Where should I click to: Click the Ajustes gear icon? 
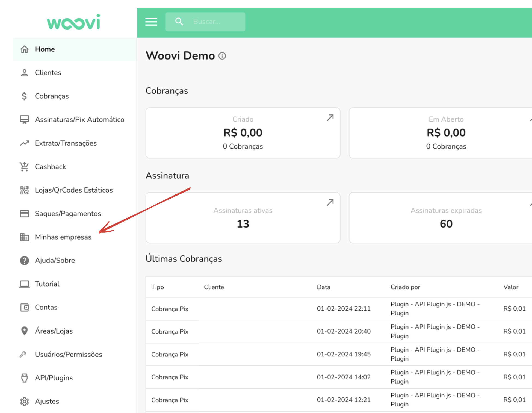pyautogui.click(x=24, y=401)
